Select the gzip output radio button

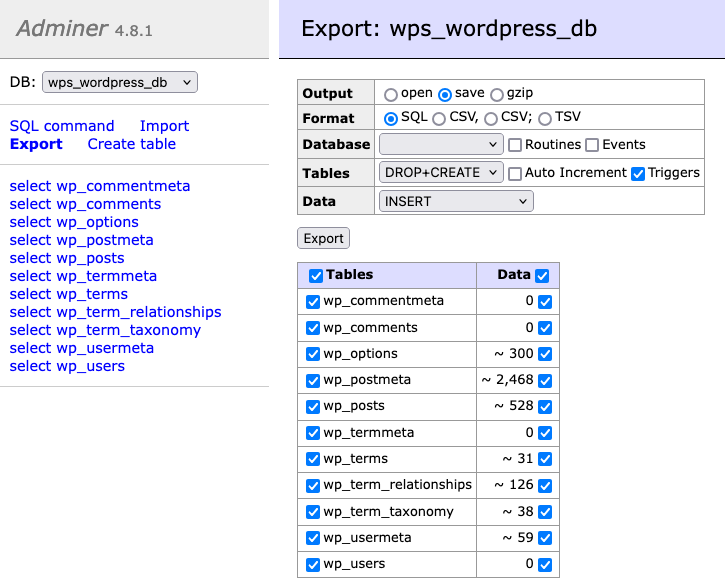click(497, 93)
